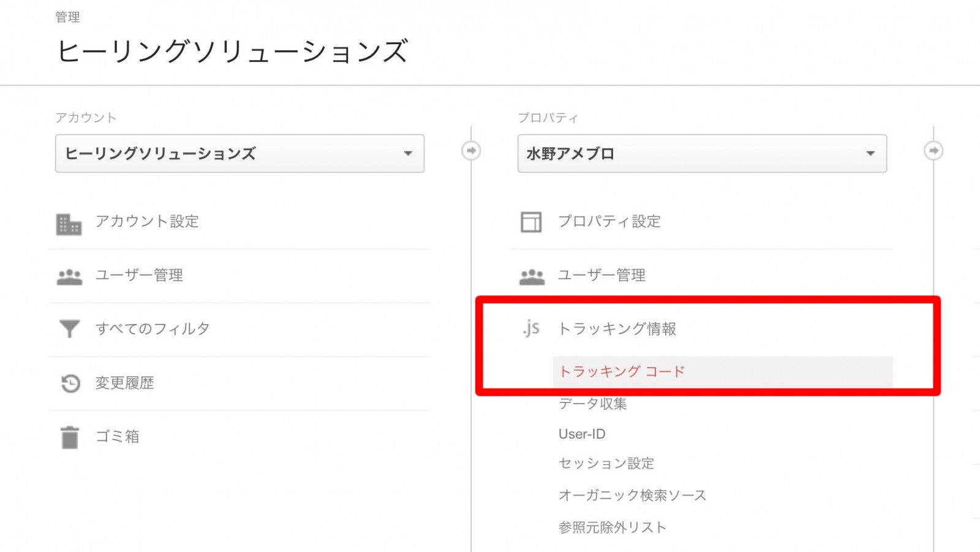
Task: Click the building icon beside アカウント設定
Action: [69, 224]
